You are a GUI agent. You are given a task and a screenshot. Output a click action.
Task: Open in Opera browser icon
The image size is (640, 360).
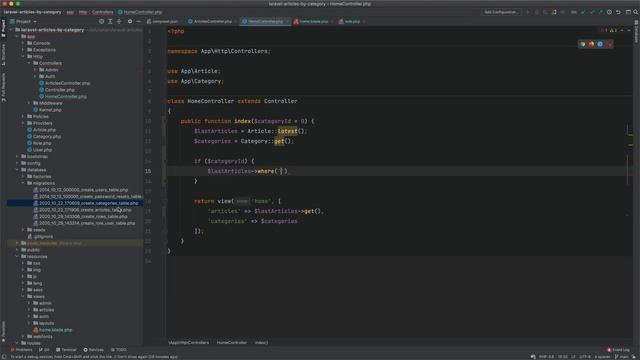pos(609,44)
